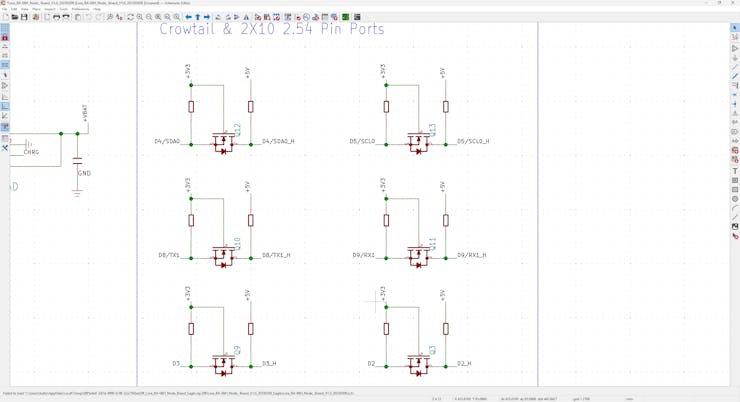Click the D9/RX1 net label

pos(363,256)
